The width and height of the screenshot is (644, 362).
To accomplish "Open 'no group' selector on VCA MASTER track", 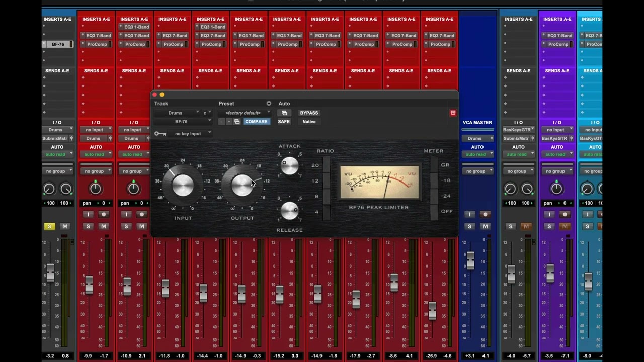I will (x=477, y=171).
